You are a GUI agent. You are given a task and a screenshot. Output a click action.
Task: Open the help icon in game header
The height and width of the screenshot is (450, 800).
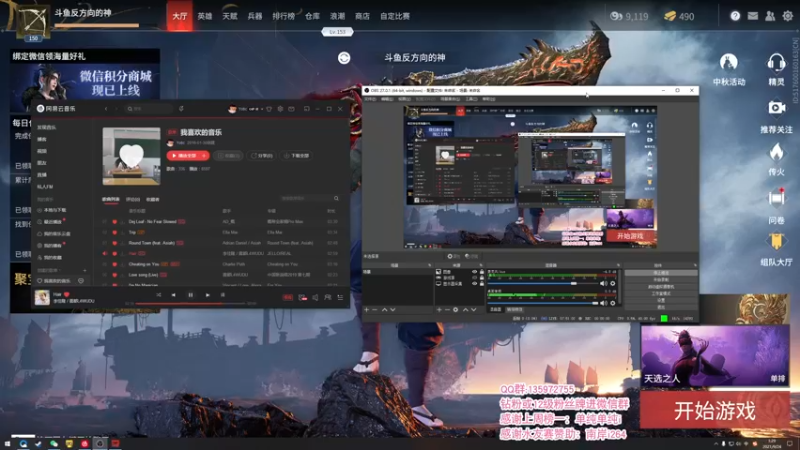pos(735,16)
